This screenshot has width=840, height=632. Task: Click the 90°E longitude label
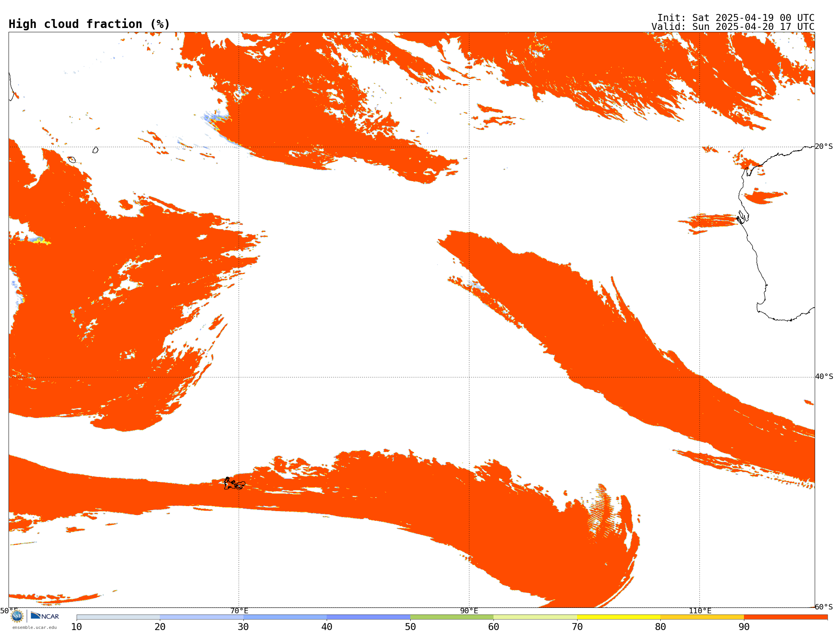coord(469,611)
